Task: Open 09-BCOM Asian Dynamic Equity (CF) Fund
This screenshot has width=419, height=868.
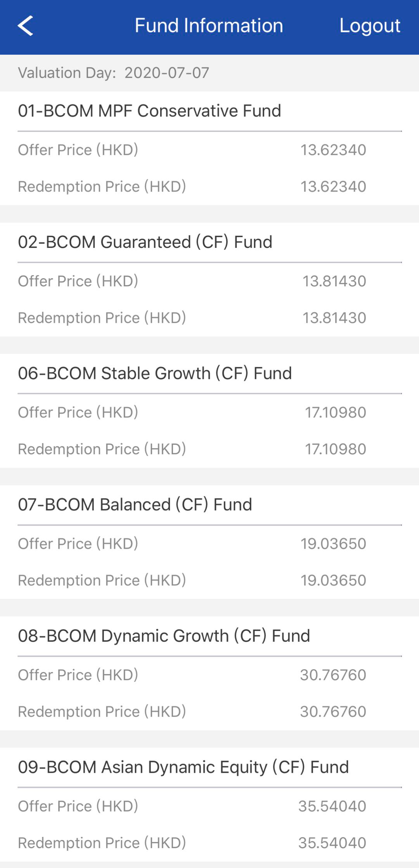Action: pos(183,767)
